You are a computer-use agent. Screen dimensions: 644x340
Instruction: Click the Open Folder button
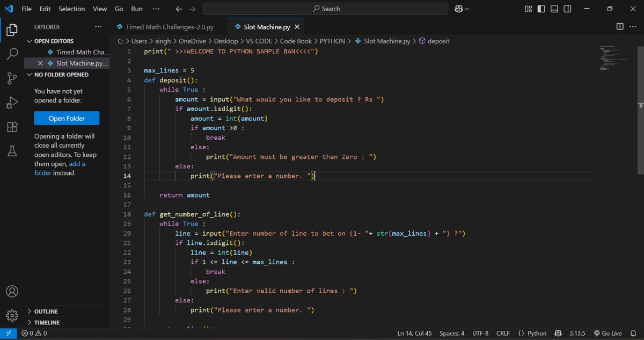(x=67, y=118)
